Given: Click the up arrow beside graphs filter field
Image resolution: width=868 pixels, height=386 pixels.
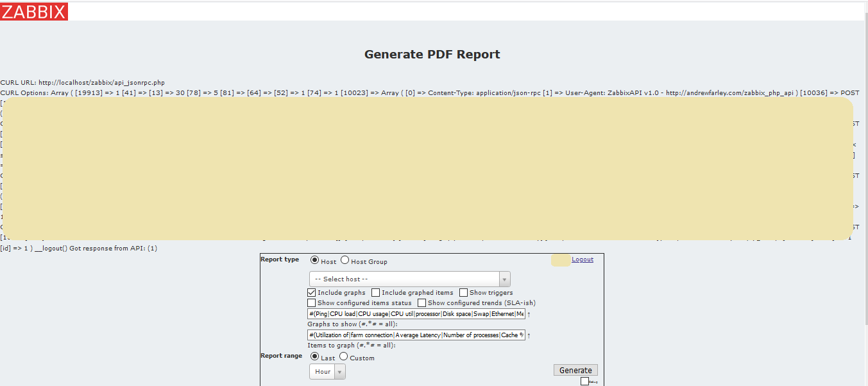Looking at the screenshot, I should (529, 313).
